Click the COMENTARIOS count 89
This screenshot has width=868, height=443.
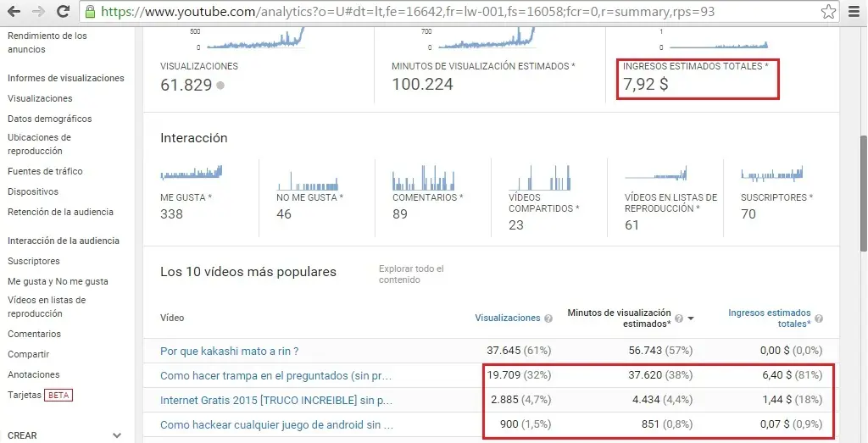point(400,214)
